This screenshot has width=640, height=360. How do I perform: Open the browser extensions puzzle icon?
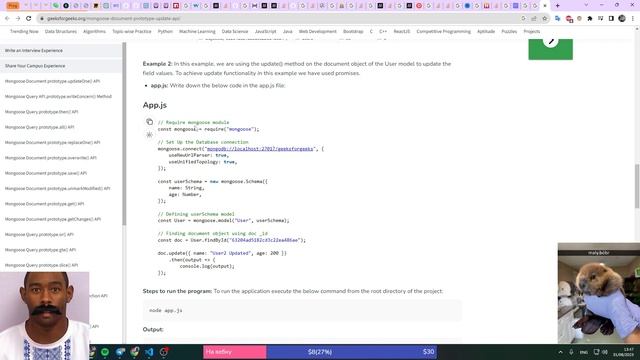coord(590,18)
